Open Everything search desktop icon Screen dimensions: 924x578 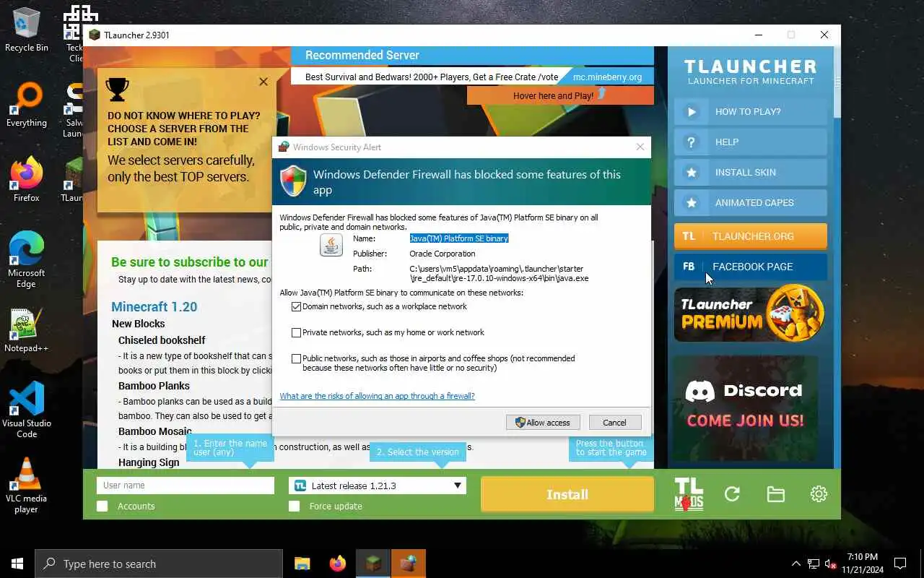[x=27, y=105]
